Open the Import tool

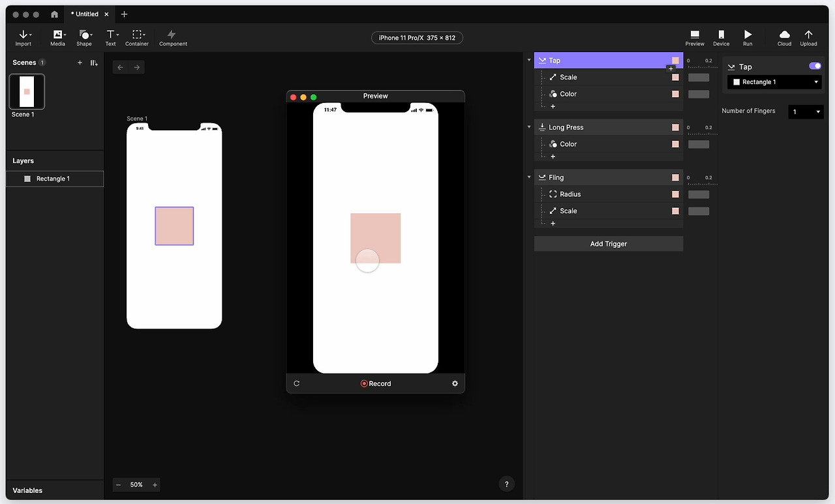point(23,38)
